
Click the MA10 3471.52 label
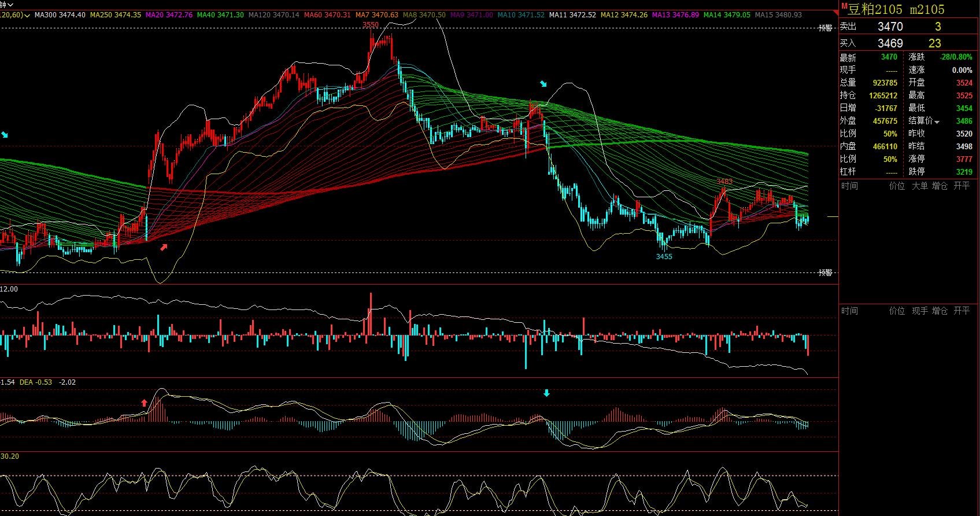[521, 15]
